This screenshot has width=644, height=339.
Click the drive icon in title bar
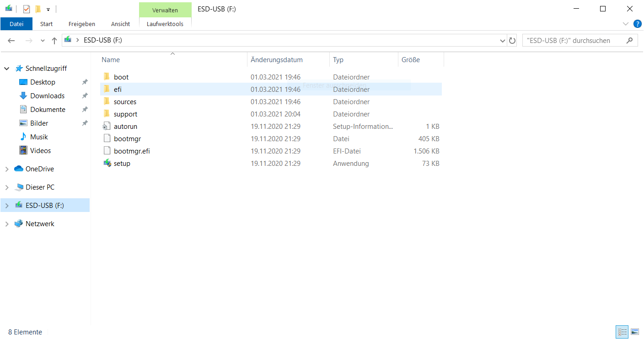(9, 9)
